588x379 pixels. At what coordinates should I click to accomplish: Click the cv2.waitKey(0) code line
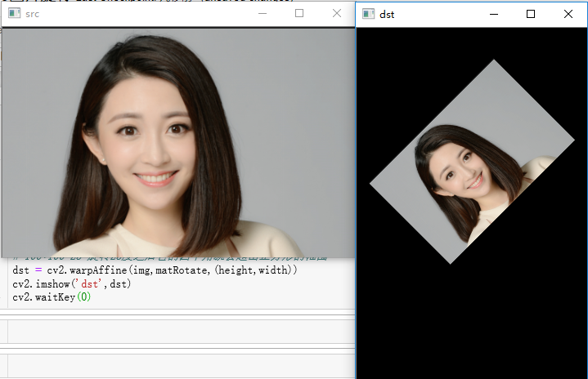pos(52,297)
